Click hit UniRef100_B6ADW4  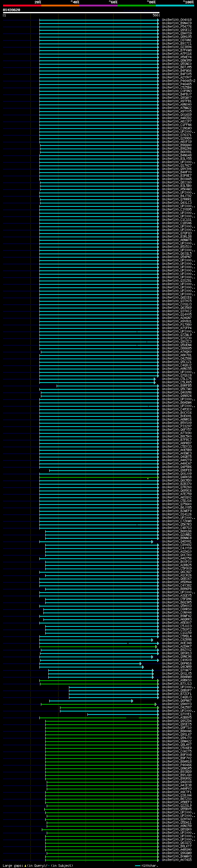coord(177,402)
